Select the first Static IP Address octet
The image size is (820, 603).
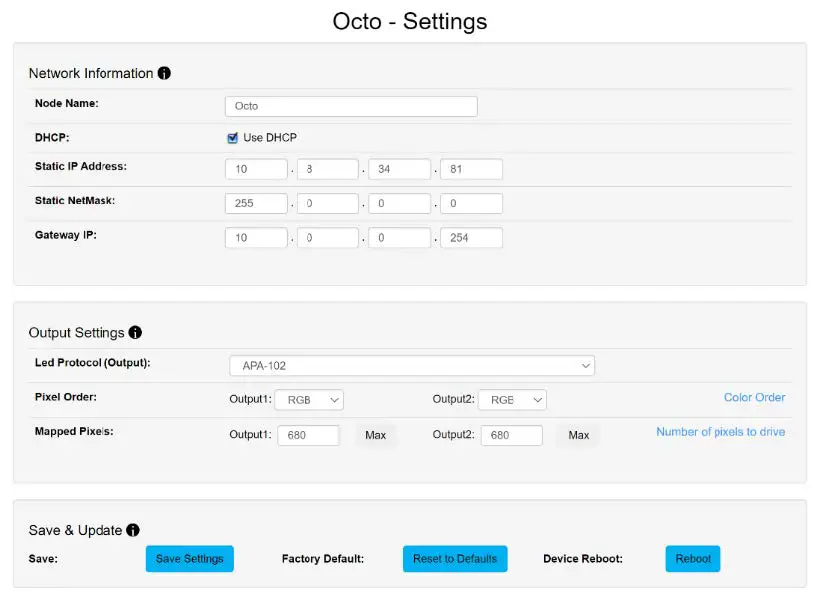(x=256, y=169)
